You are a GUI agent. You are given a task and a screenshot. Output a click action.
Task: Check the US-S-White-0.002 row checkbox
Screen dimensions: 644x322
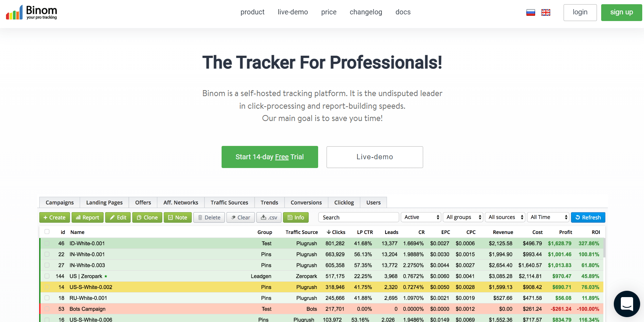point(47,287)
